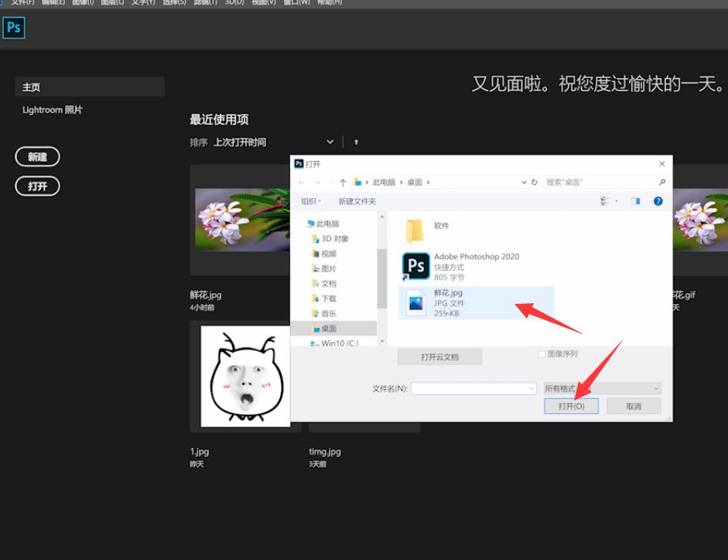
Task: Expand the 文件名 combo box arrow
Action: (531, 388)
